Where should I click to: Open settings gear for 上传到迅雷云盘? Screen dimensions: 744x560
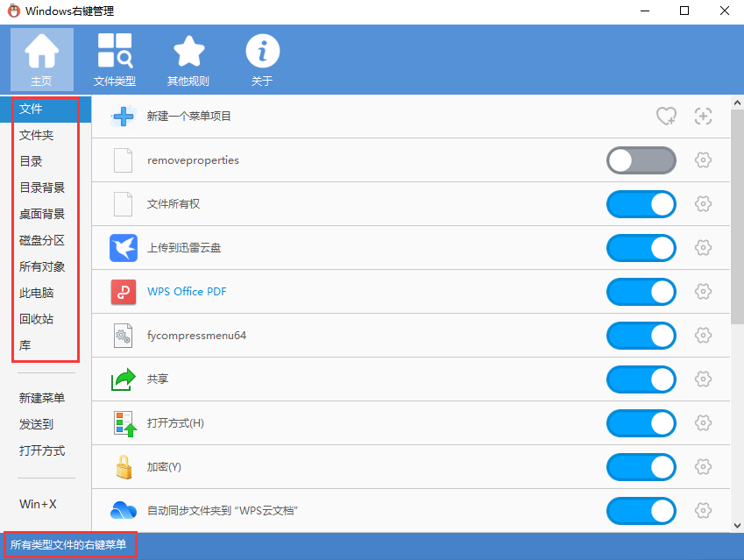[x=703, y=248]
